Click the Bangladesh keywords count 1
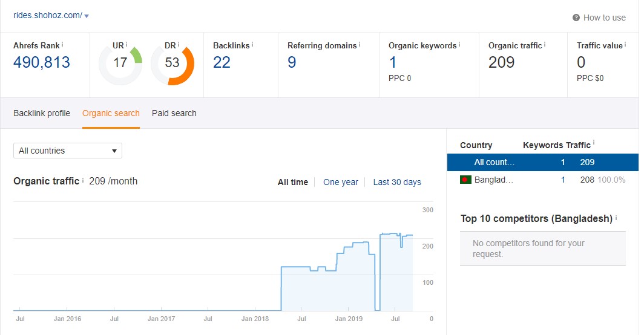 click(x=563, y=180)
